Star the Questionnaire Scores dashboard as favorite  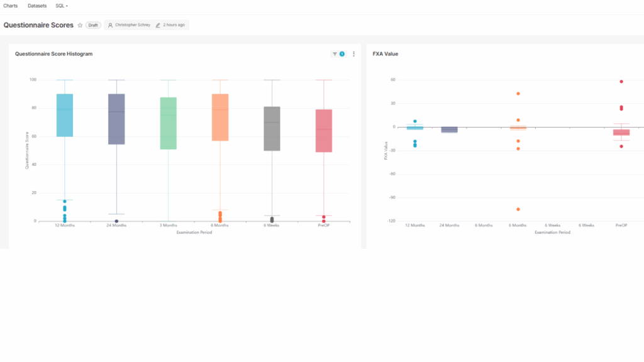click(80, 25)
